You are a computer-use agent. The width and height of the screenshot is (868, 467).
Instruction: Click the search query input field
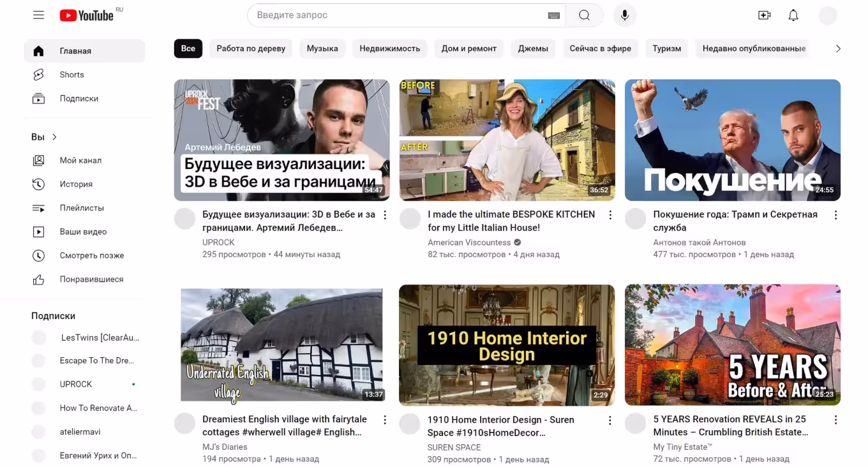click(399, 15)
